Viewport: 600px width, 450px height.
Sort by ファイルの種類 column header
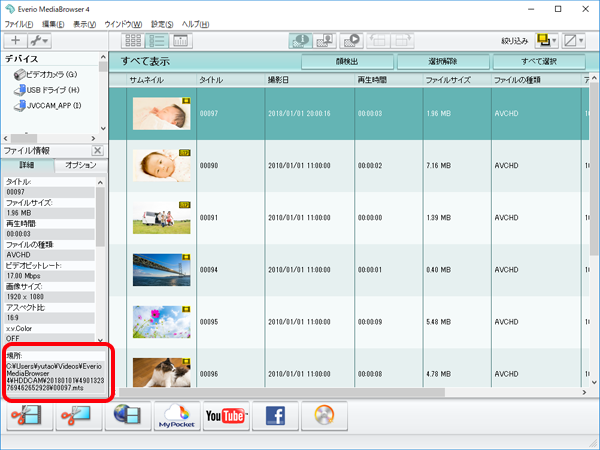536,80
